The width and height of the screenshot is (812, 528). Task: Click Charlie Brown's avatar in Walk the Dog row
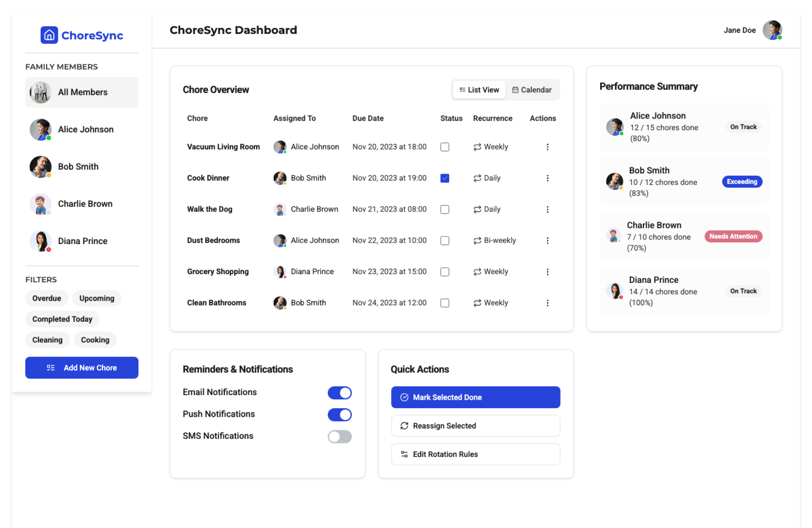click(280, 209)
